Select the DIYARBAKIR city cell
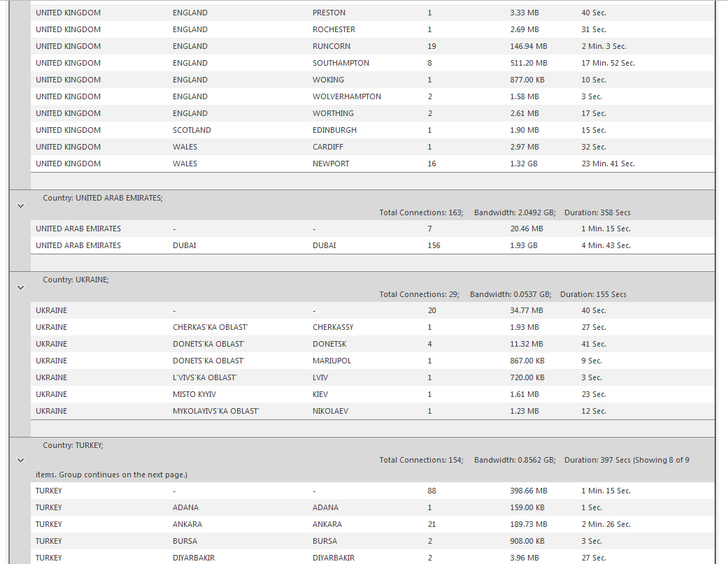Screen dimensions: 728x564 point(334,558)
